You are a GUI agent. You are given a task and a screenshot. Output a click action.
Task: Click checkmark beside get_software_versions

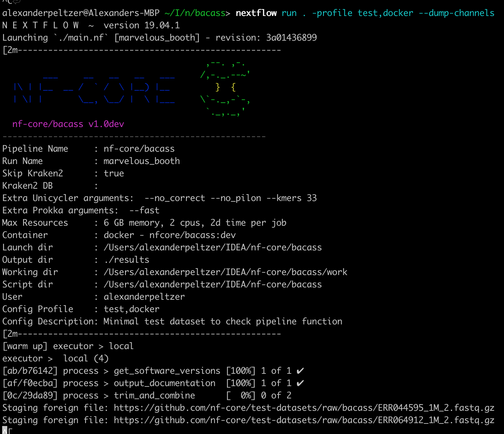(x=300, y=371)
